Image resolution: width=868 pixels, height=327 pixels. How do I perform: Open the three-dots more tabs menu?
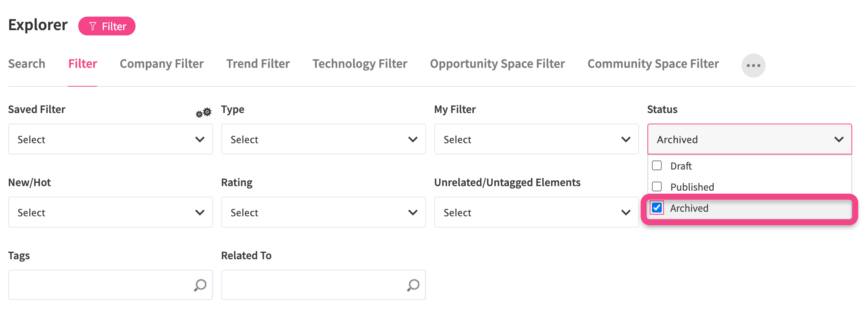(x=753, y=66)
